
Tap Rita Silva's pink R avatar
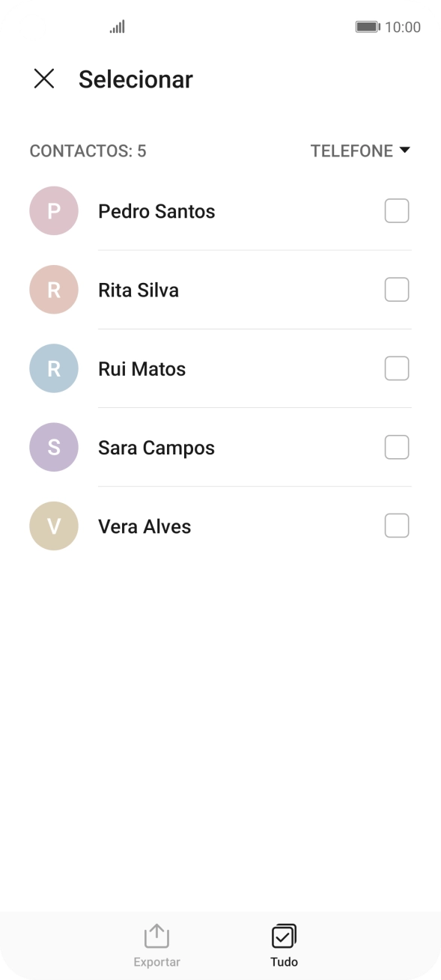click(x=53, y=290)
